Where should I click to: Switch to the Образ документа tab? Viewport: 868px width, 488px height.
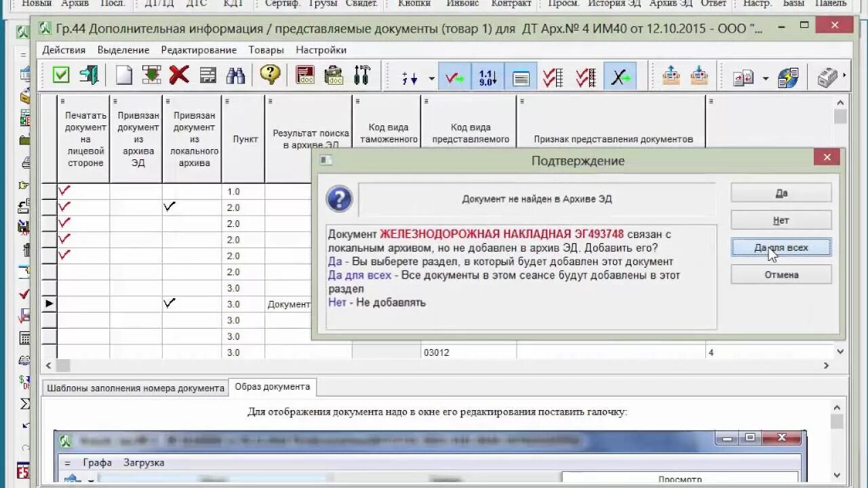coord(272,387)
